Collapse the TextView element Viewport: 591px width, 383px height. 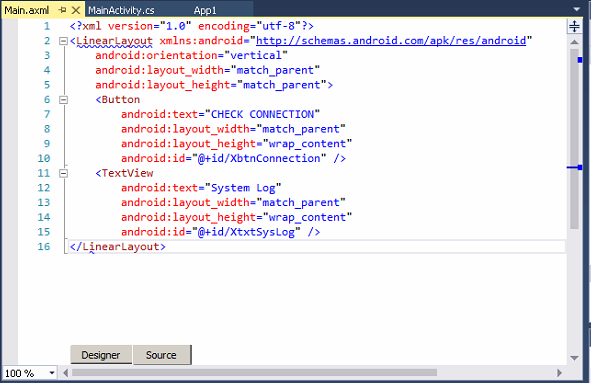[63, 173]
